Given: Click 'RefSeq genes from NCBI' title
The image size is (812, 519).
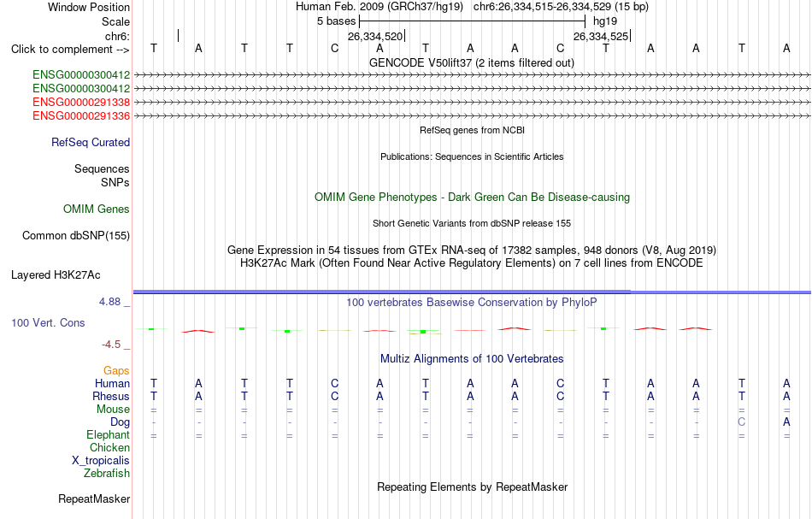Looking at the screenshot, I should tap(472, 130).
